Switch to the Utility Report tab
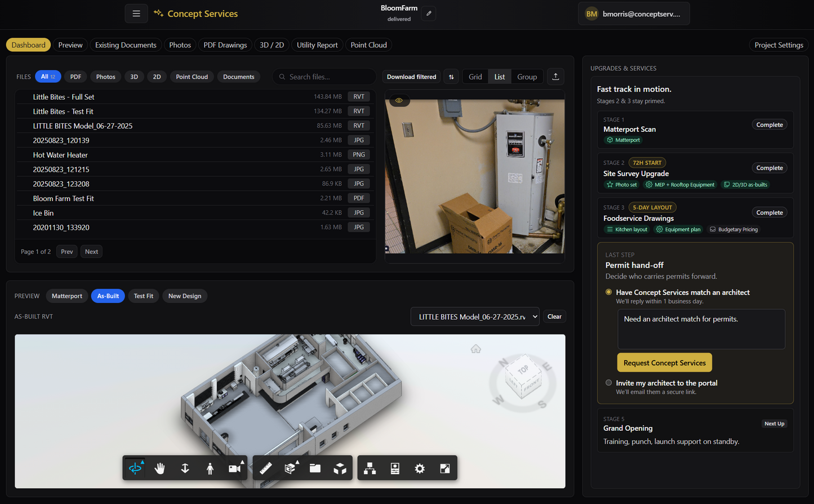 pos(317,45)
